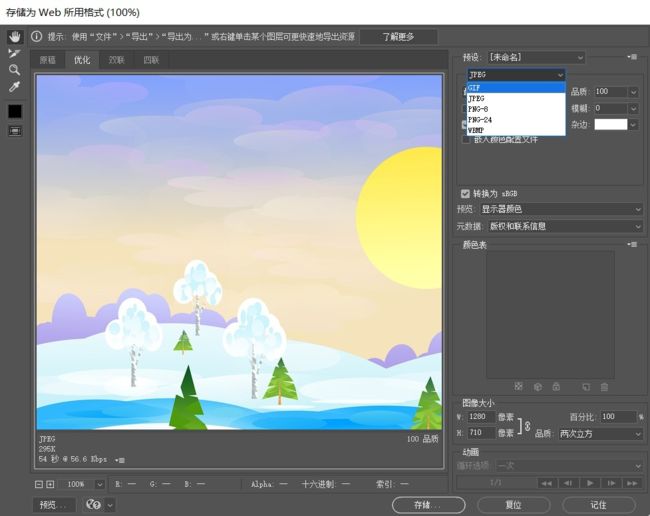Screen dimensions: 650x516
Task: Click the zoom out minus icon
Action: coord(39,484)
